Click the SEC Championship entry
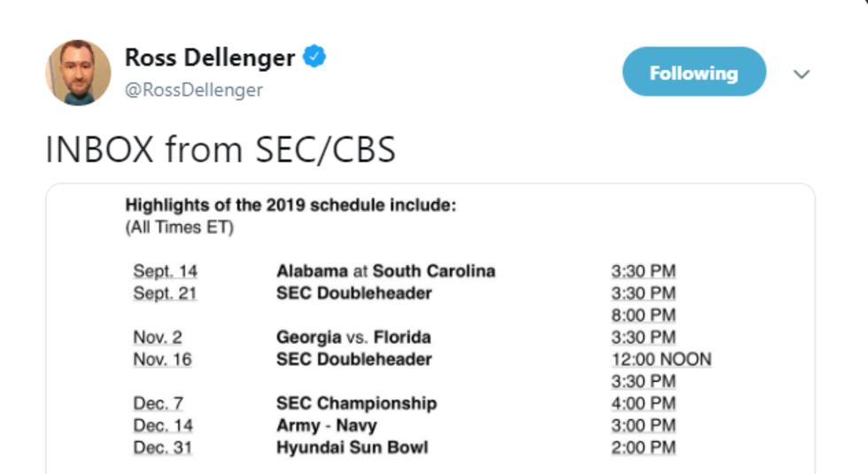The image size is (868, 474). pyautogui.click(x=356, y=403)
